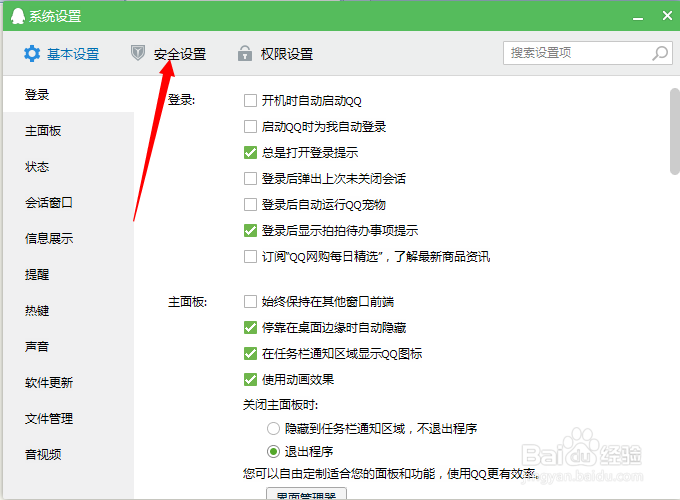Select the 退出程序 radio option
Viewport: 680px width, 500px height.
273,452
